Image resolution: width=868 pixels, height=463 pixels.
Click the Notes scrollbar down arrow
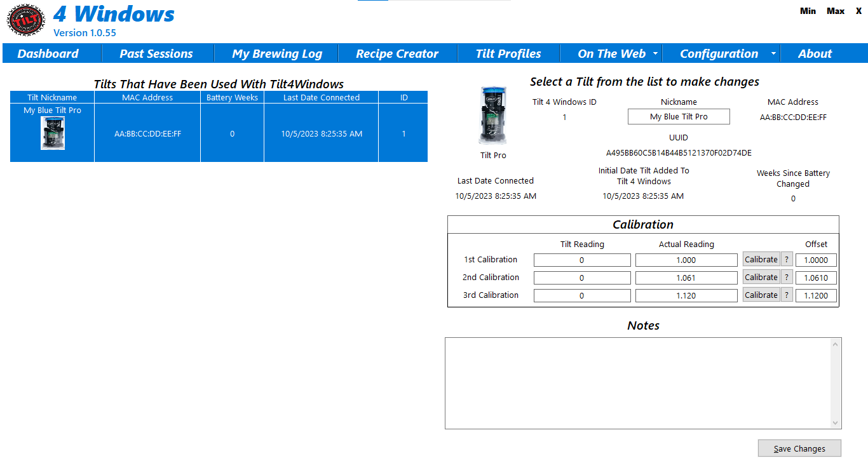[836, 422]
